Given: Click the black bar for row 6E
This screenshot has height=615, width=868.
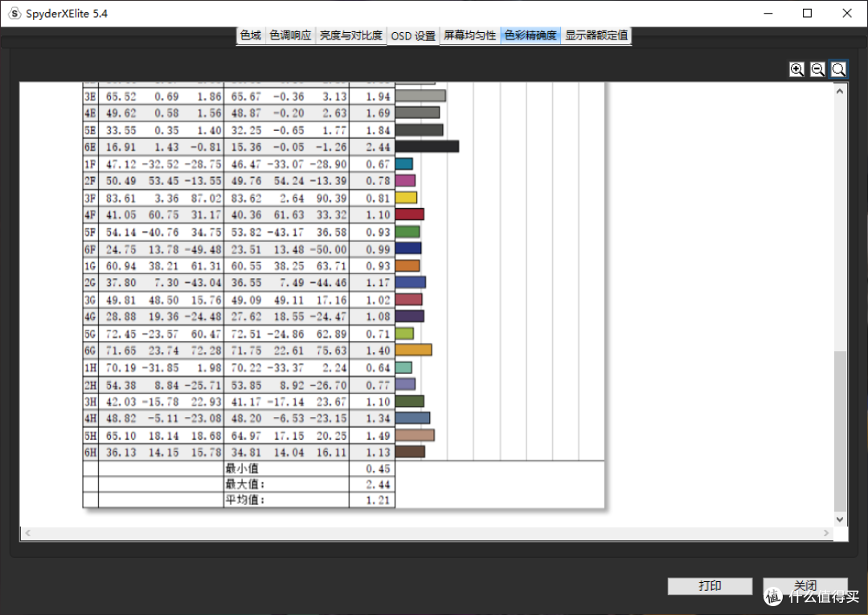Looking at the screenshot, I should tap(427, 146).
